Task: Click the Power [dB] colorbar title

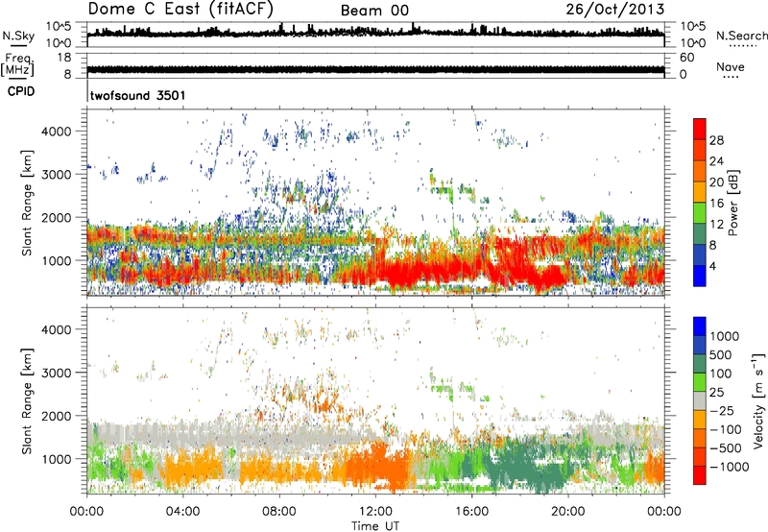Action: pyautogui.click(x=732, y=203)
